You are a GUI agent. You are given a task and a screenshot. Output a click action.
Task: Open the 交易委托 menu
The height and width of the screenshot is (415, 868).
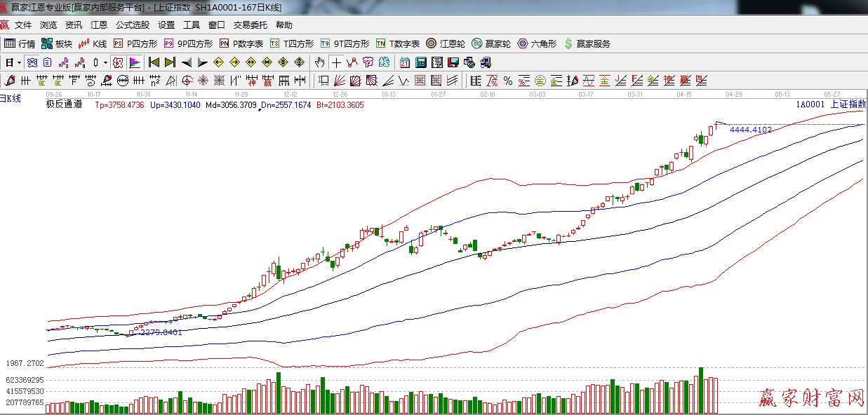click(x=251, y=25)
